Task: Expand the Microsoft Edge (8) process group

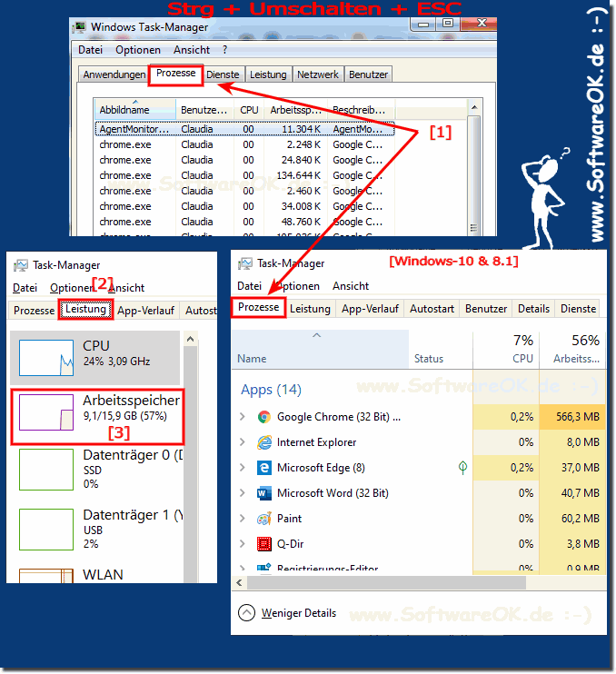Action: tap(243, 467)
